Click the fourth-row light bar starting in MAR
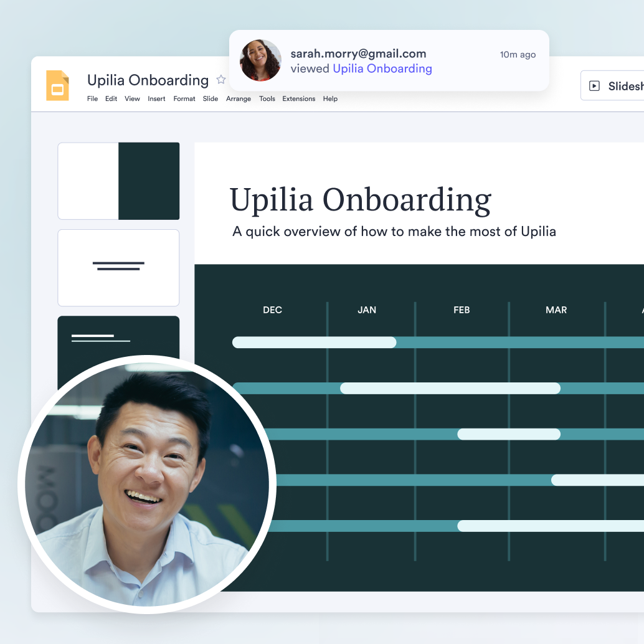 coord(597,480)
